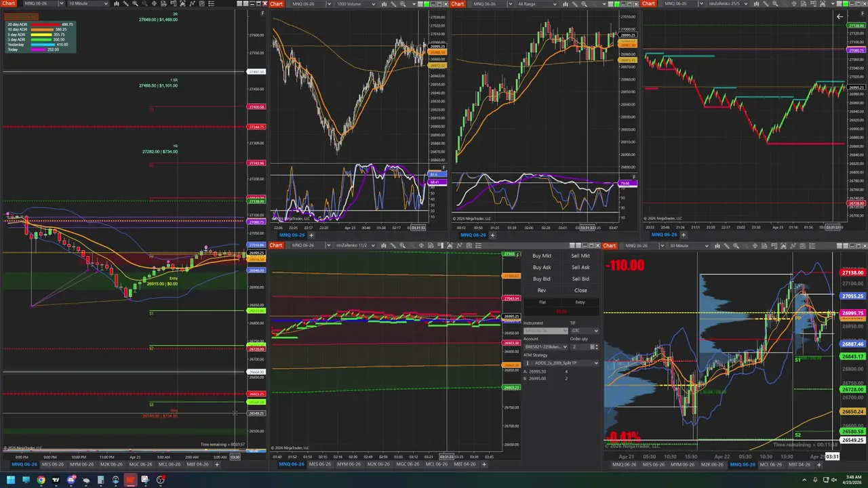Viewport: 868px width, 488px height.
Task: Switch to M2K 06-26 tab in 30 Minute chart
Action: (712, 464)
